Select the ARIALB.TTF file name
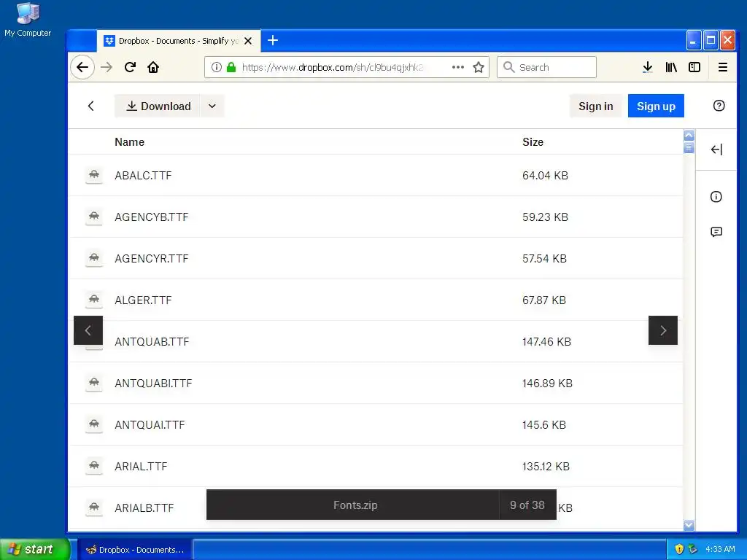Viewport: 747px width, 560px height. pos(144,507)
